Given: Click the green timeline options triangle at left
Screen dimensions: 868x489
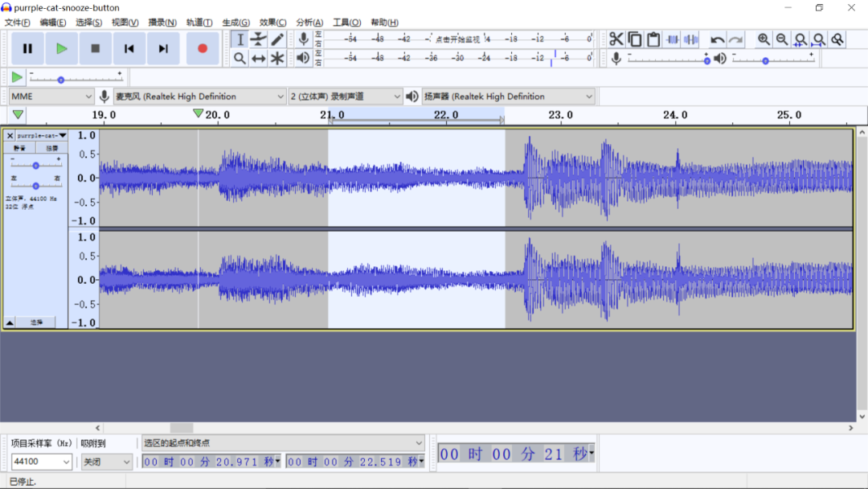Looking at the screenshot, I should pyautogui.click(x=18, y=115).
